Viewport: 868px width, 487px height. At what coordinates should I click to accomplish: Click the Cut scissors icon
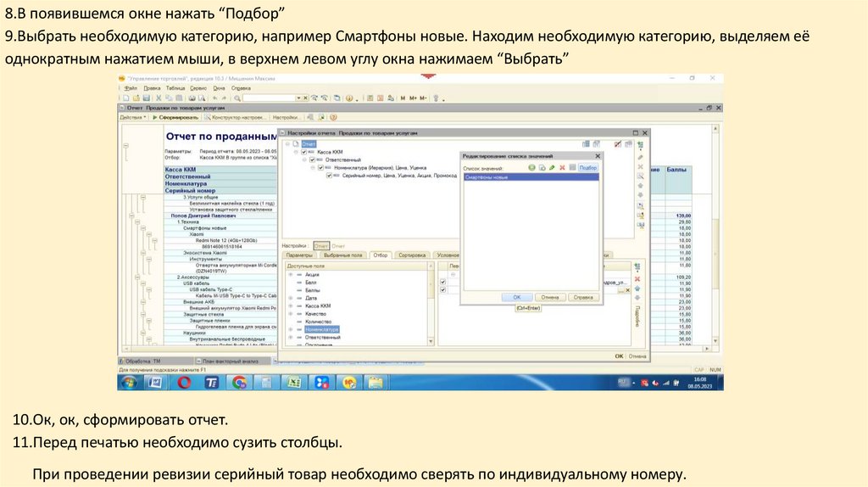coord(159,98)
